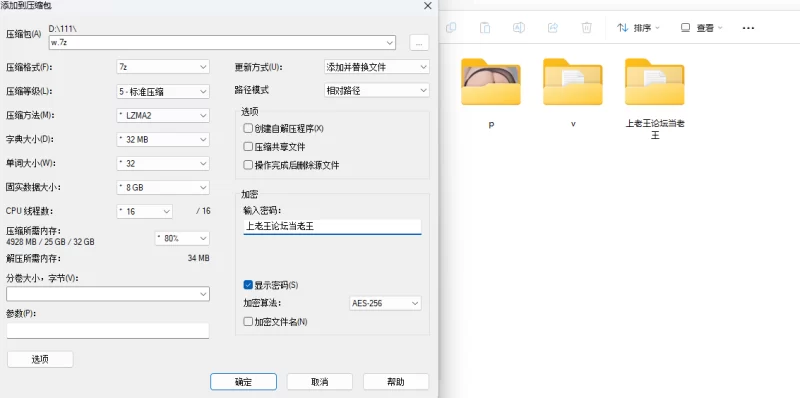The height and width of the screenshot is (398, 800).
Task: Click the paste icon in Explorer toolbar
Action: tap(485, 28)
